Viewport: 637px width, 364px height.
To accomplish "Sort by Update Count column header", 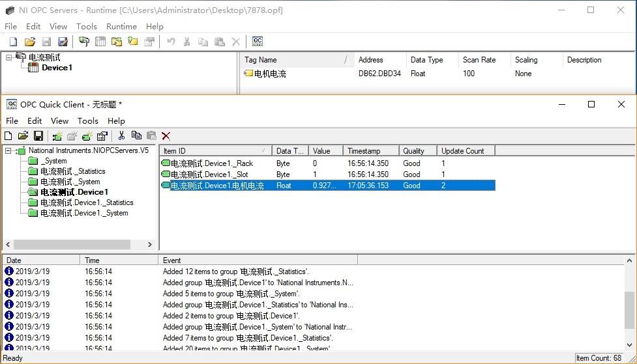I will point(466,151).
